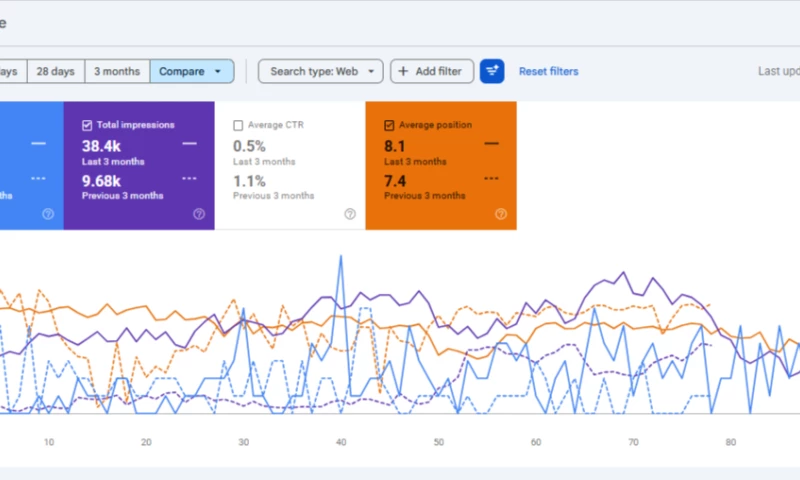Open the Compare date range dropdown

(192, 71)
